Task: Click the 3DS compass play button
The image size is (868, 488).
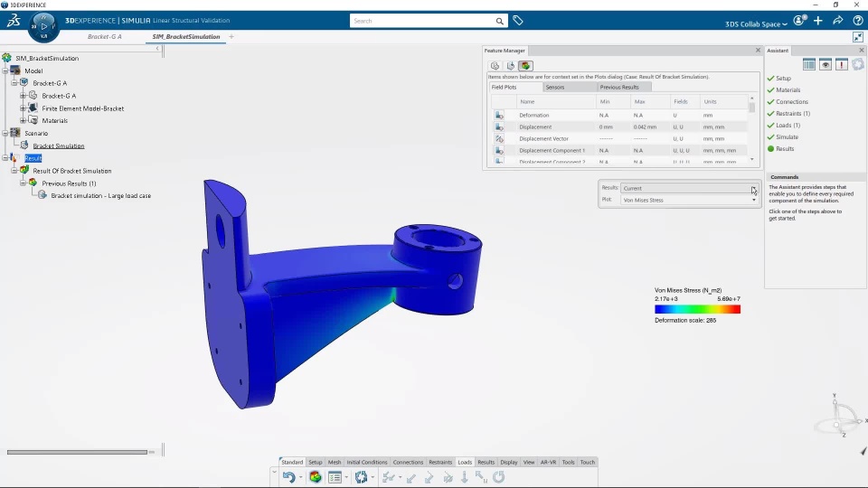Action: (43, 26)
